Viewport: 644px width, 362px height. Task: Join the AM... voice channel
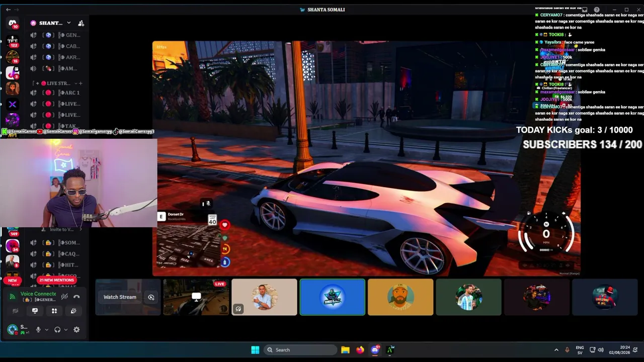click(x=55, y=68)
